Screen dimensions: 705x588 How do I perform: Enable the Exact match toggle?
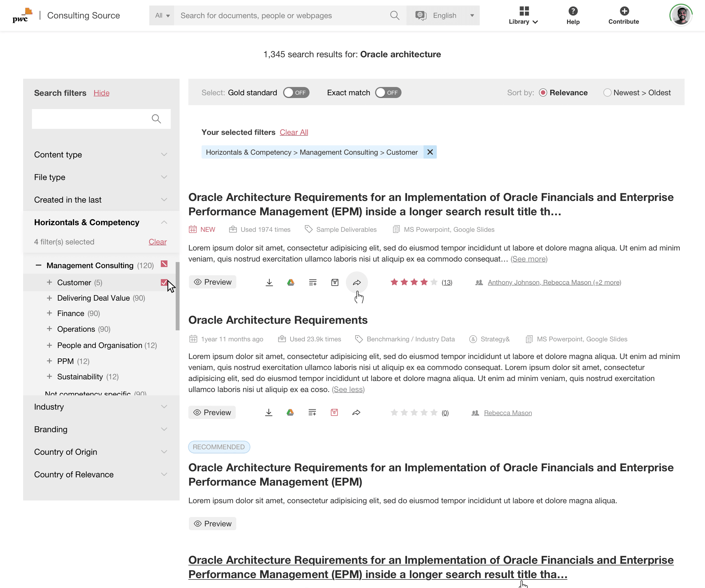pos(388,92)
